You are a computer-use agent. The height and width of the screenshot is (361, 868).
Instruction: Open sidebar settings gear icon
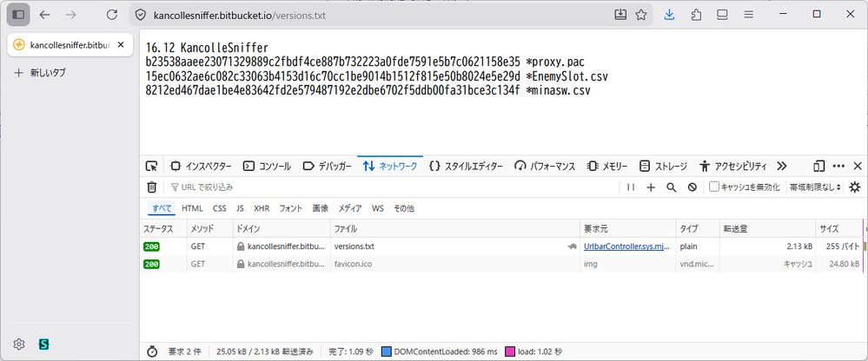[x=19, y=344]
